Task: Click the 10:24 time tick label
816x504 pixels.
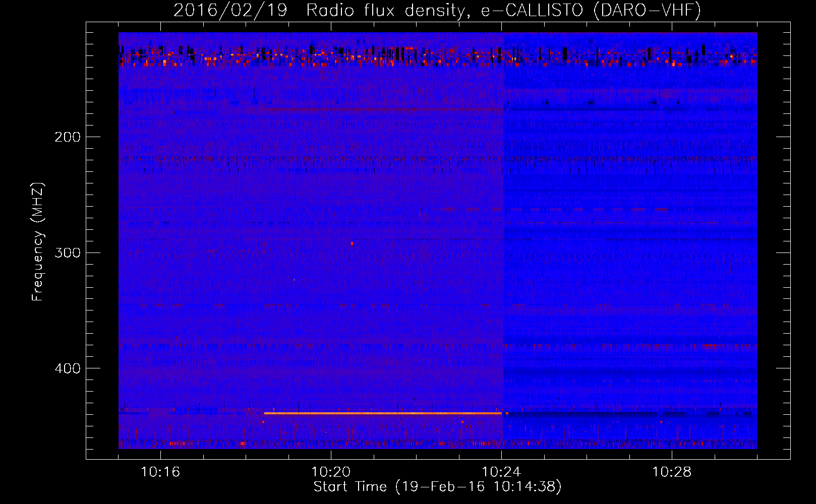Action: point(501,472)
